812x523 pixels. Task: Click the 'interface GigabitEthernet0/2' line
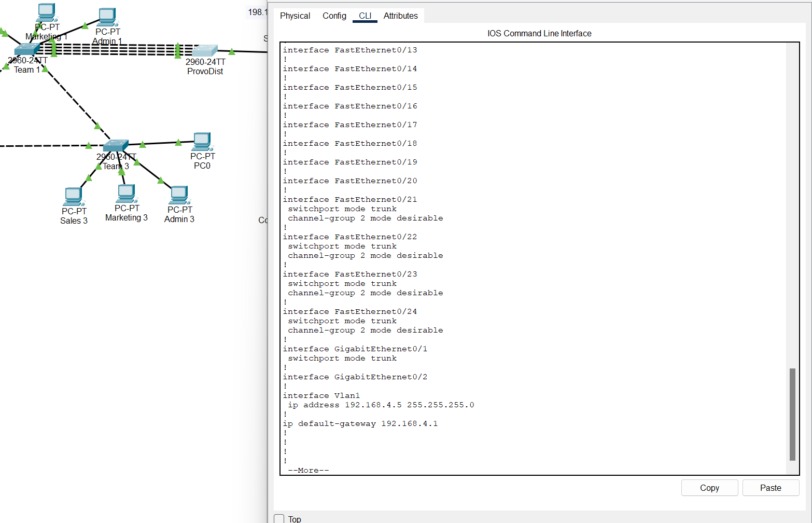point(355,377)
